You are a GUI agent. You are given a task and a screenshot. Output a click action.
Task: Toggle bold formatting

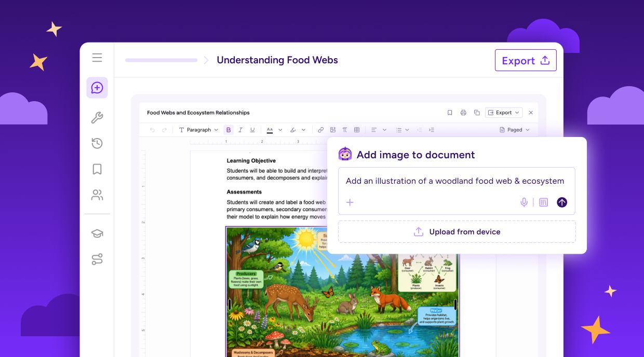click(229, 130)
